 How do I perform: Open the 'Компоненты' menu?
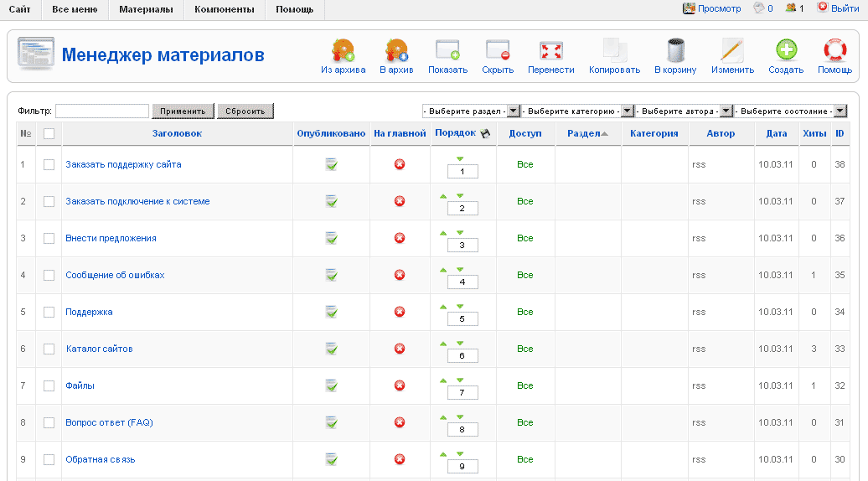click(x=224, y=9)
